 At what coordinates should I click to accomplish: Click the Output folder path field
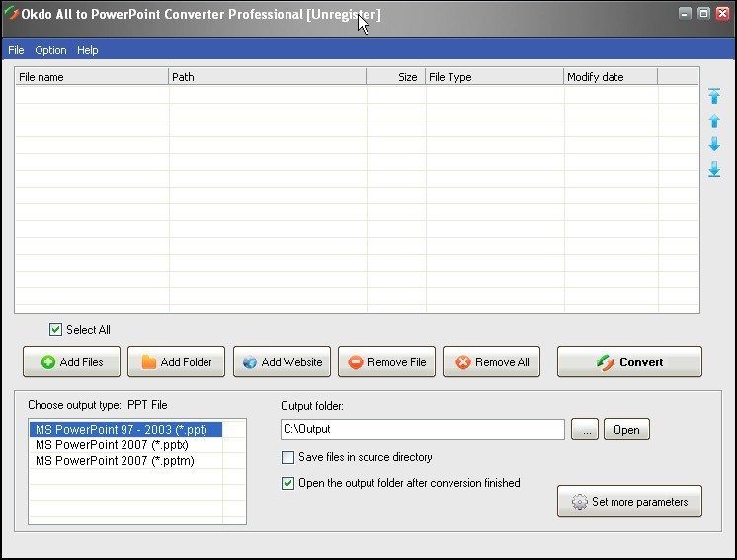click(x=423, y=429)
